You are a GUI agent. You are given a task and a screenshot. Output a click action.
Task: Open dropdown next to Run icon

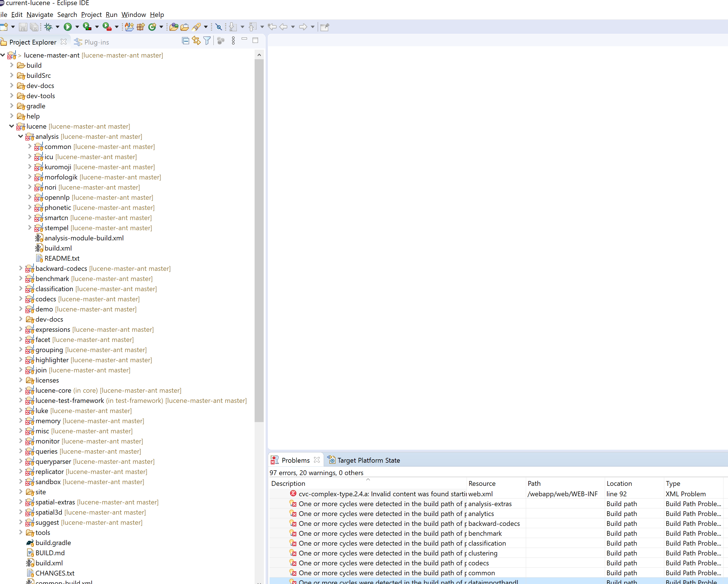pyautogui.click(x=77, y=27)
